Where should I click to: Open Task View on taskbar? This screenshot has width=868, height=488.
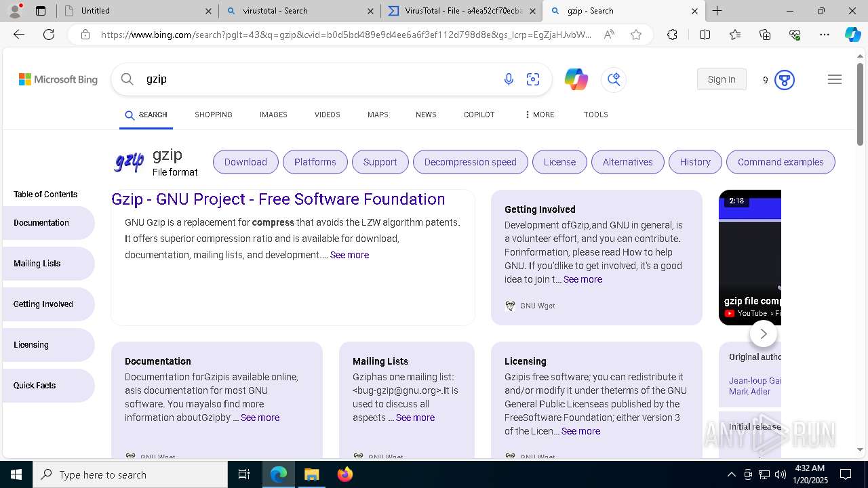pos(244,474)
